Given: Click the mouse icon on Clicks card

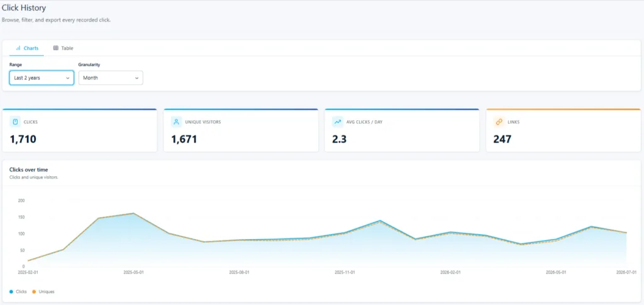Looking at the screenshot, I should click(15, 121).
